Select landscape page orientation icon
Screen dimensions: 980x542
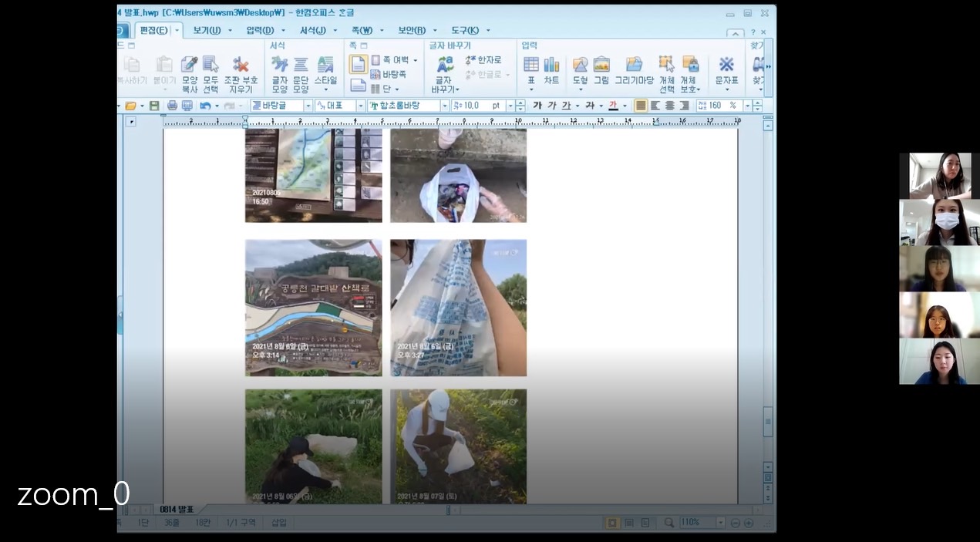point(358,85)
